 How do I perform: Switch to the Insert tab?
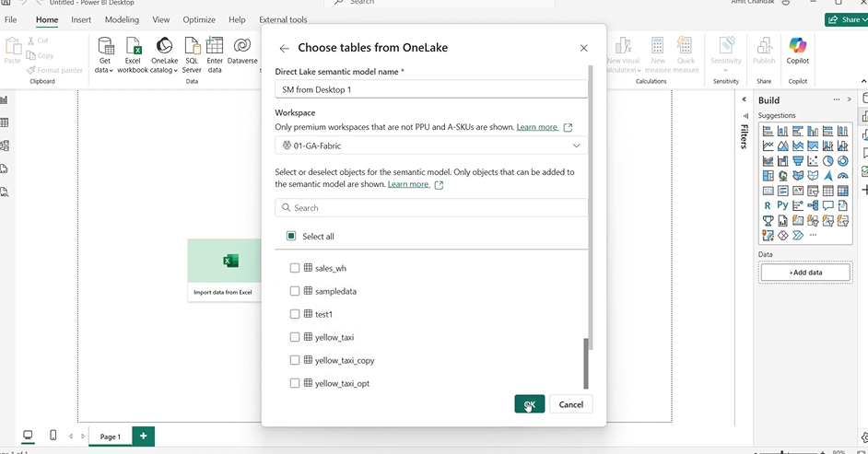click(81, 20)
